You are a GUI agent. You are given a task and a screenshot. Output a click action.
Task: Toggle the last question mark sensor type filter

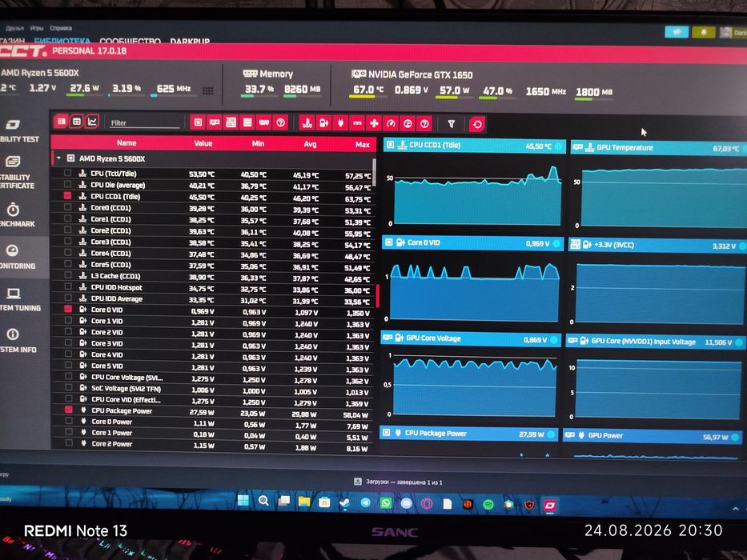coord(424,124)
